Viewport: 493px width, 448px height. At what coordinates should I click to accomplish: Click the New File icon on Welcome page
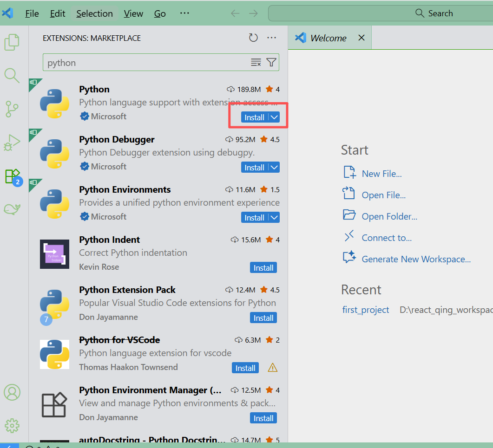pos(349,172)
